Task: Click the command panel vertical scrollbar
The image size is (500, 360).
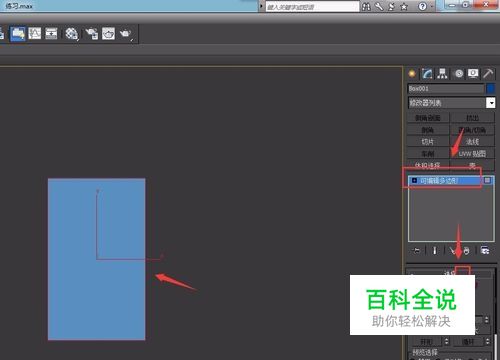Action: (497, 346)
